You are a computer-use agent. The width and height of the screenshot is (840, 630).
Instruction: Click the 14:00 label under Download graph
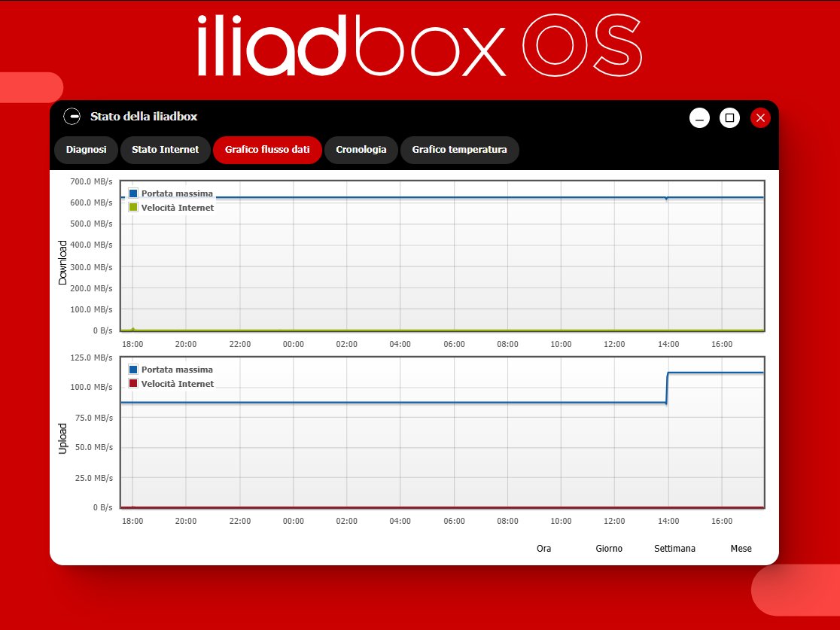(668, 344)
